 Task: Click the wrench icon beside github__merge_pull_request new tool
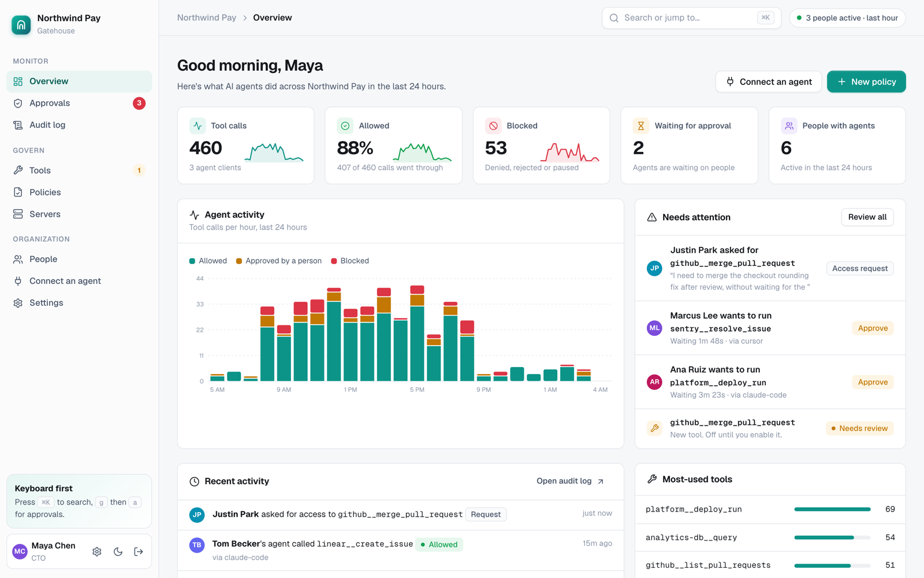click(654, 428)
